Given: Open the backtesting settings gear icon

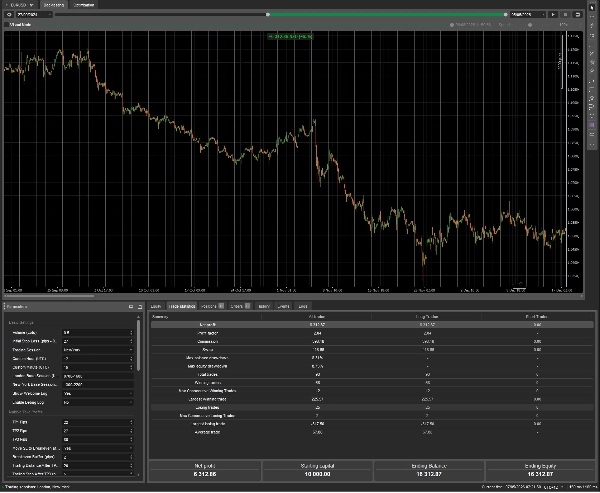Looking at the screenshot, I should (9, 15).
